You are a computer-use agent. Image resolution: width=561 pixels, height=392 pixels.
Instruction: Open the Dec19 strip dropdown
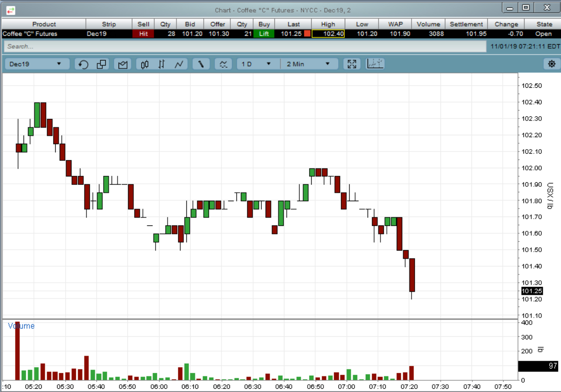click(37, 64)
